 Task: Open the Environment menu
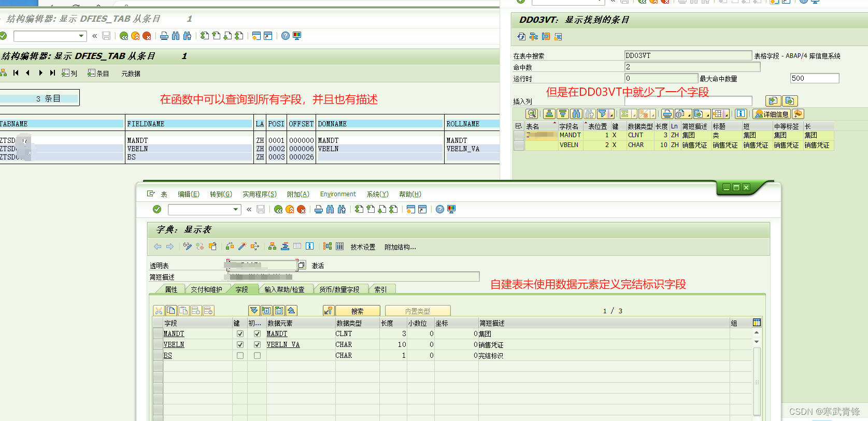click(338, 194)
